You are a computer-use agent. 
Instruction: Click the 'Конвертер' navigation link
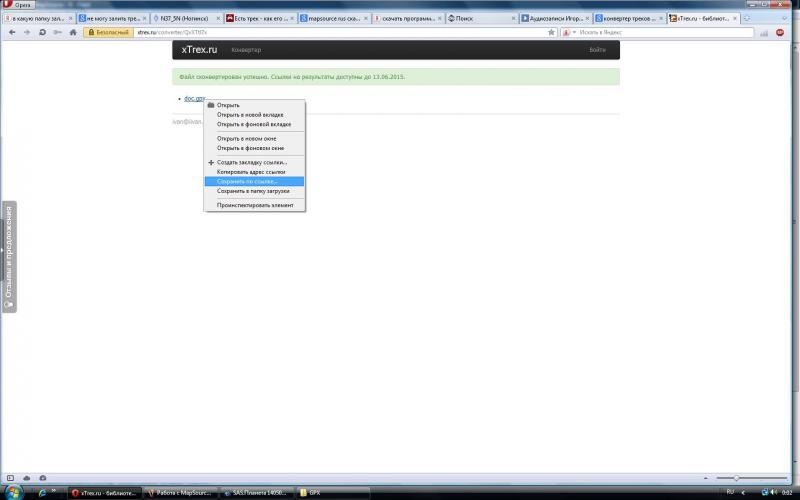tap(246, 50)
